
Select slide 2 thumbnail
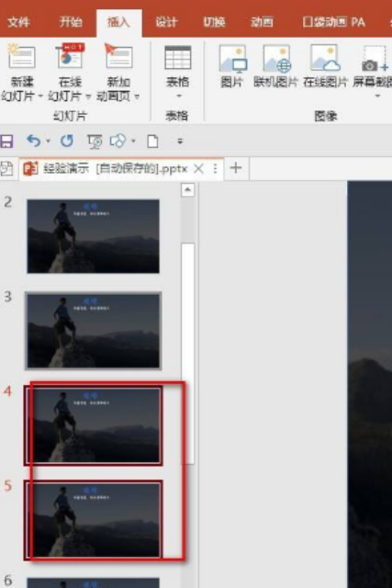point(94,236)
